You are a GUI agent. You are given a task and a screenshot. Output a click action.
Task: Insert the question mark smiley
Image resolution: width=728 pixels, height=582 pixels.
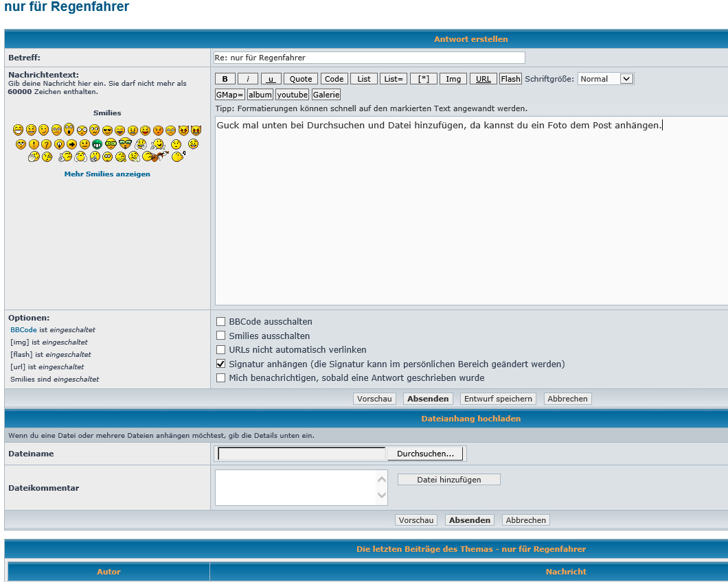[x=47, y=144]
